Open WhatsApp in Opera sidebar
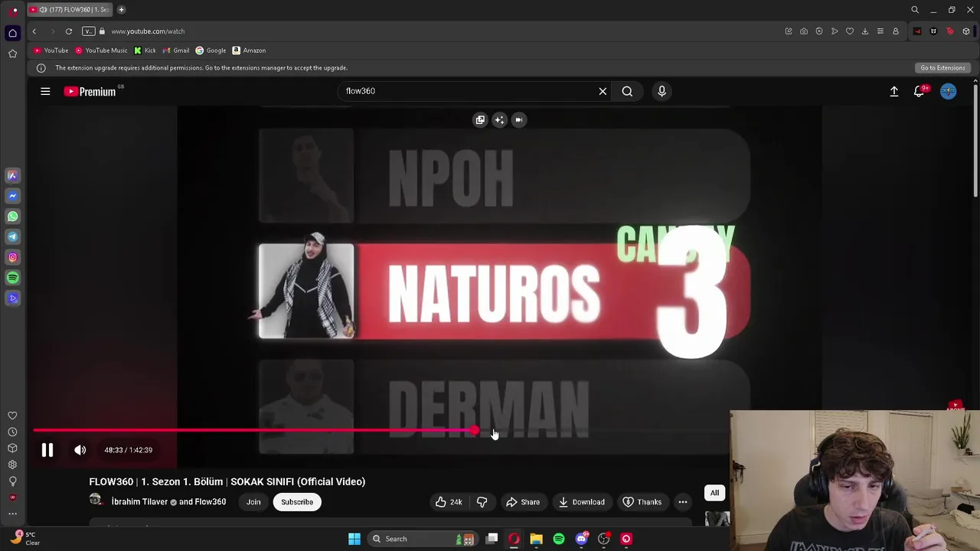The image size is (980, 551). 12,217
